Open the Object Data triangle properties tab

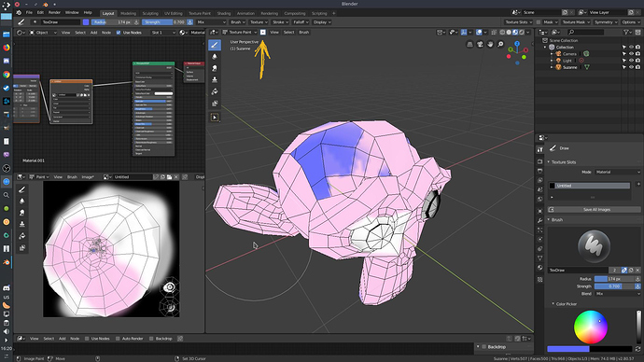(x=540, y=258)
